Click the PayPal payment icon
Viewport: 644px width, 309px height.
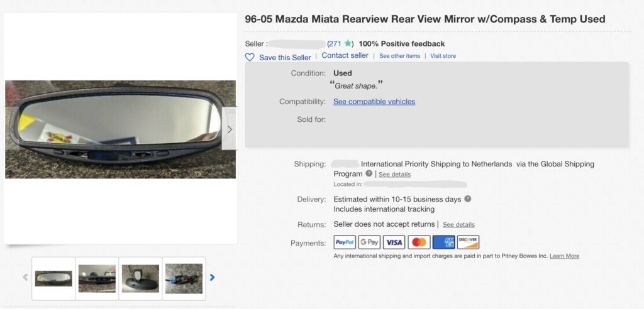click(345, 242)
